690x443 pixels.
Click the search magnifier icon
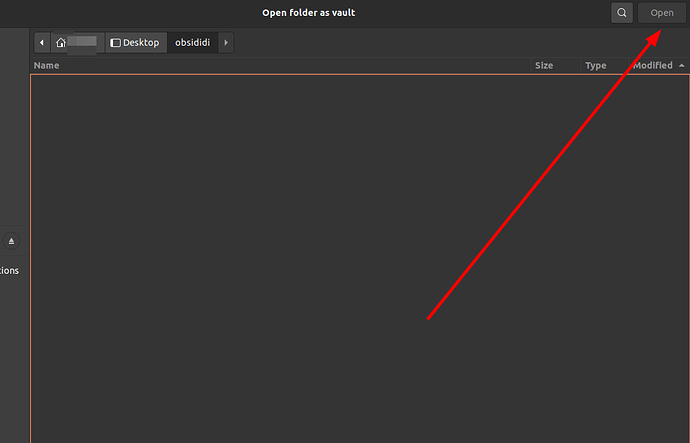click(622, 13)
